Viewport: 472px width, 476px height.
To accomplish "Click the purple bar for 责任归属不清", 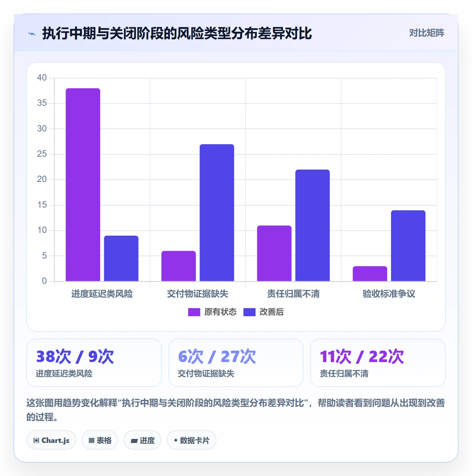I will (274, 253).
